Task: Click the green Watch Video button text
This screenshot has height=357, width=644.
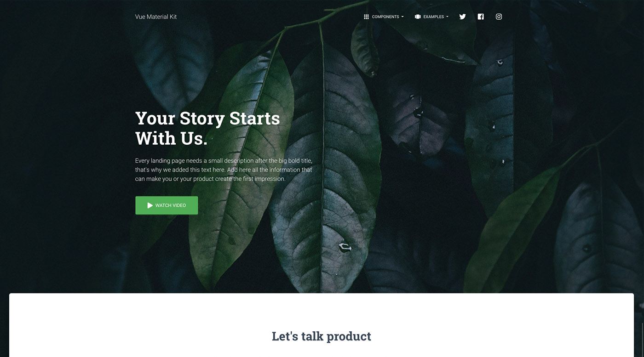Action: tap(171, 205)
